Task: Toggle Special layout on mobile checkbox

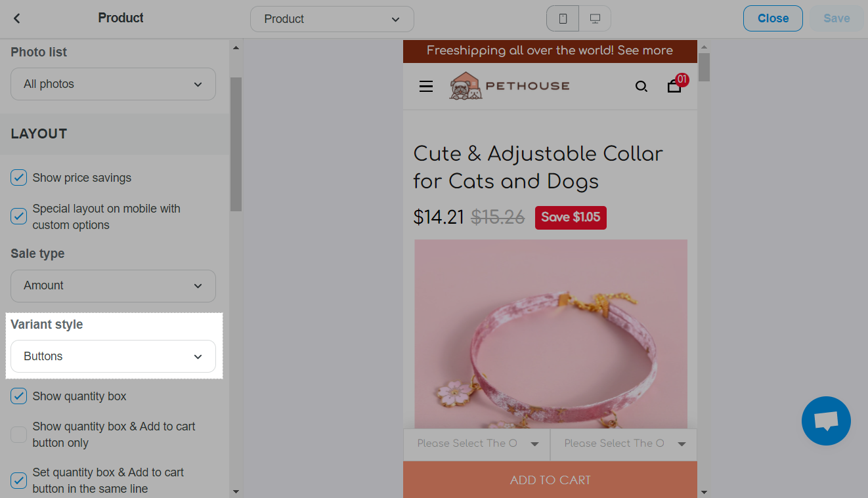Action: (x=19, y=217)
